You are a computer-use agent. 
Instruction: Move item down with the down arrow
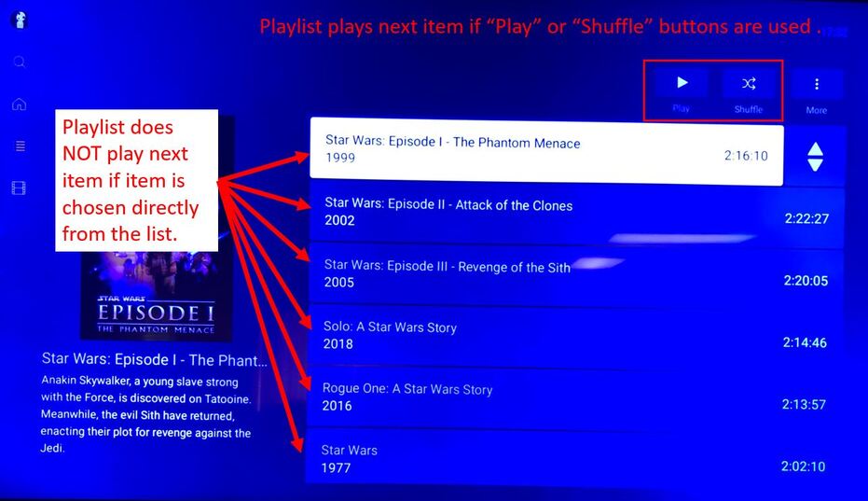(815, 164)
